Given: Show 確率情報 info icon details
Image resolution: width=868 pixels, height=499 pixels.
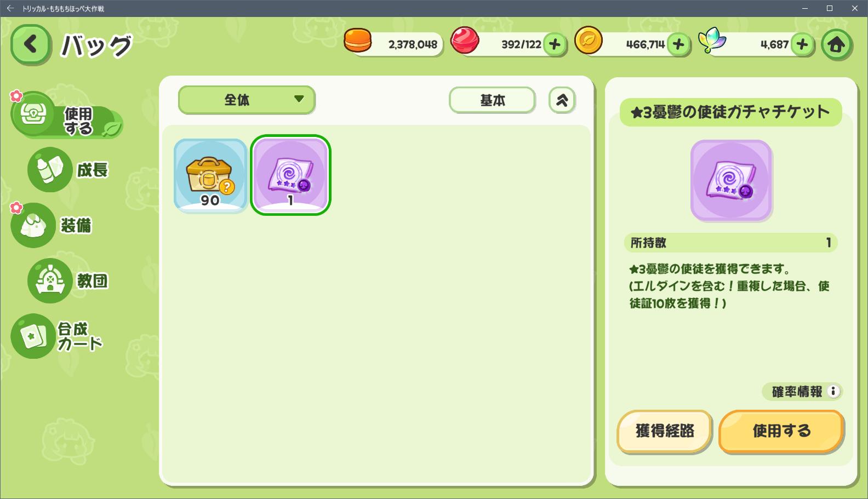Looking at the screenshot, I should click(833, 392).
